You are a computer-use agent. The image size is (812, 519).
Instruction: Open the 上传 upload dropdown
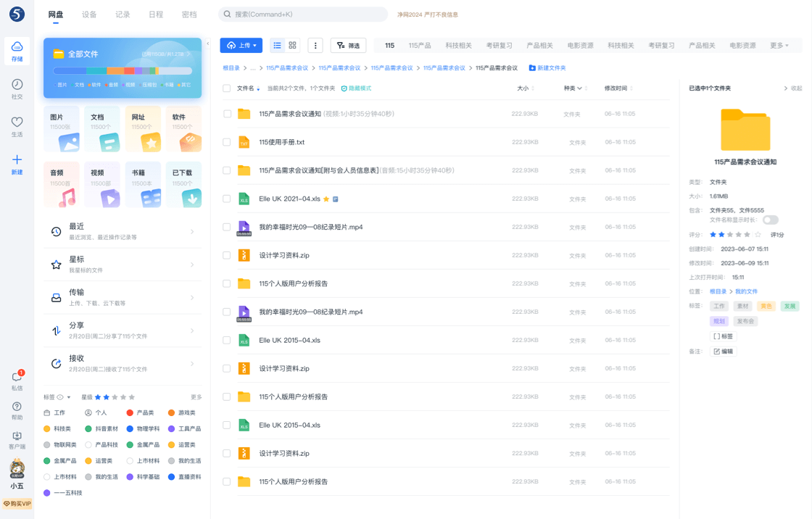(x=241, y=46)
